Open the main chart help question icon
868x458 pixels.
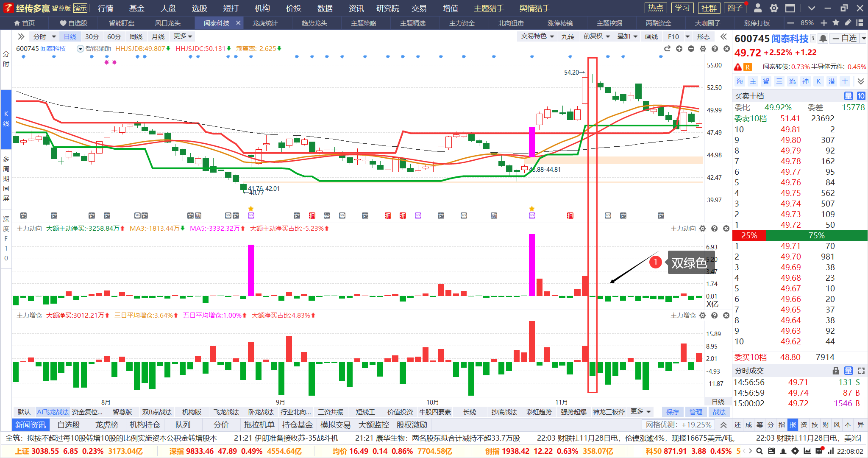pyautogui.click(x=715, y=49)
